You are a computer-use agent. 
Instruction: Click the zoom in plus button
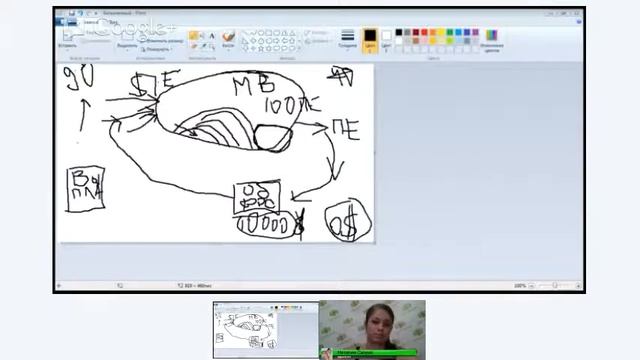point(578,286)
